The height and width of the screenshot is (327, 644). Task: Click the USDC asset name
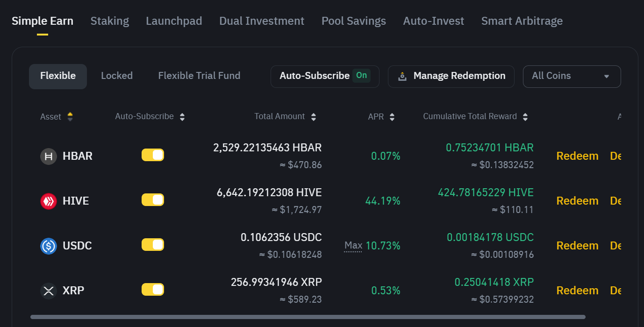point(77,246)
